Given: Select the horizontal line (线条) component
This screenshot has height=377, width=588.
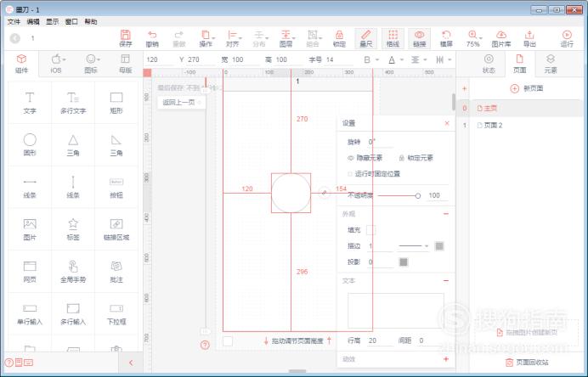Looking at the screenshot, I should [x=30, y=187].
